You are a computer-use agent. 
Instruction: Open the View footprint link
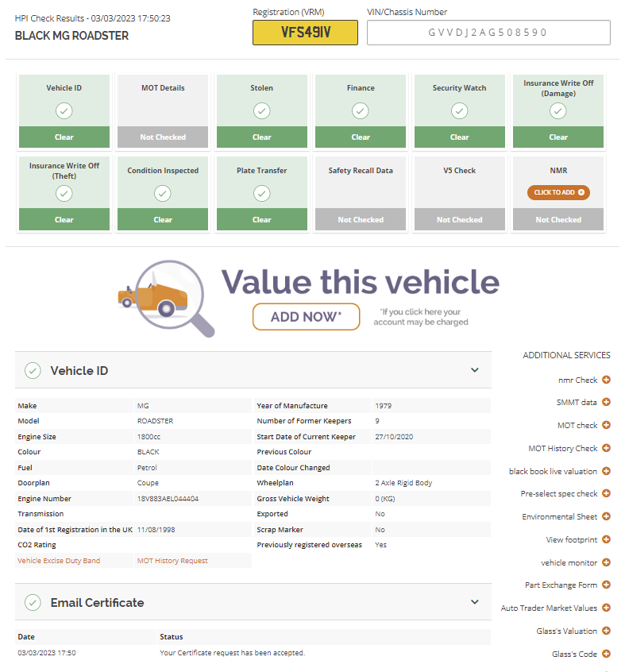572,539
